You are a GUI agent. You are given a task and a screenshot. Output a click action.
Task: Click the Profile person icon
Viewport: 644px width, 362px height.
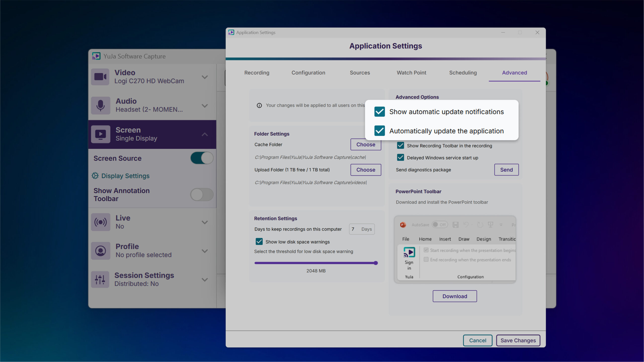point(100,251)
